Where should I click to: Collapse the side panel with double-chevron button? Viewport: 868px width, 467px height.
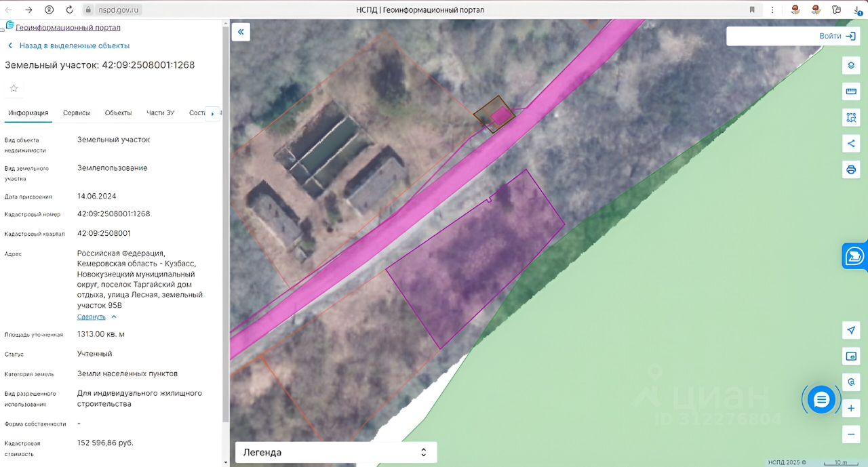click(x=241, y=32)
